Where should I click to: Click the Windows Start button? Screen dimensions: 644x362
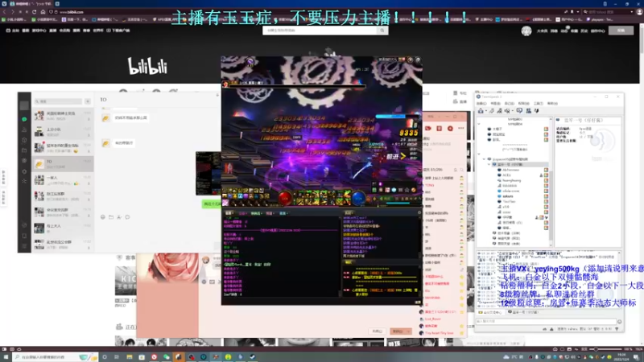(x=6, y=357)
